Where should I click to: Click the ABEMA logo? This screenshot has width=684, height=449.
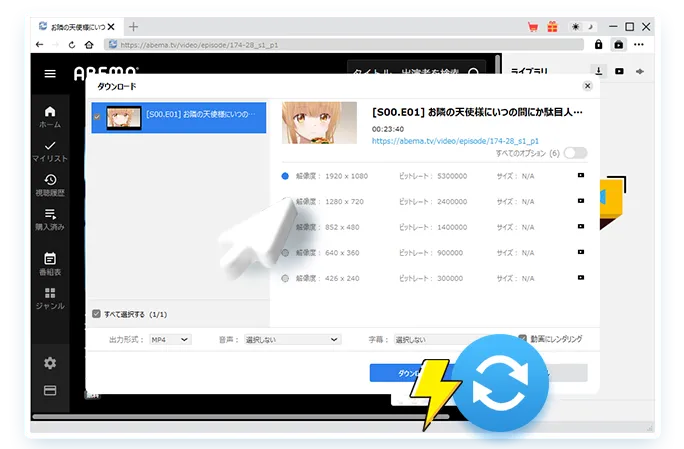pos(106,73)
